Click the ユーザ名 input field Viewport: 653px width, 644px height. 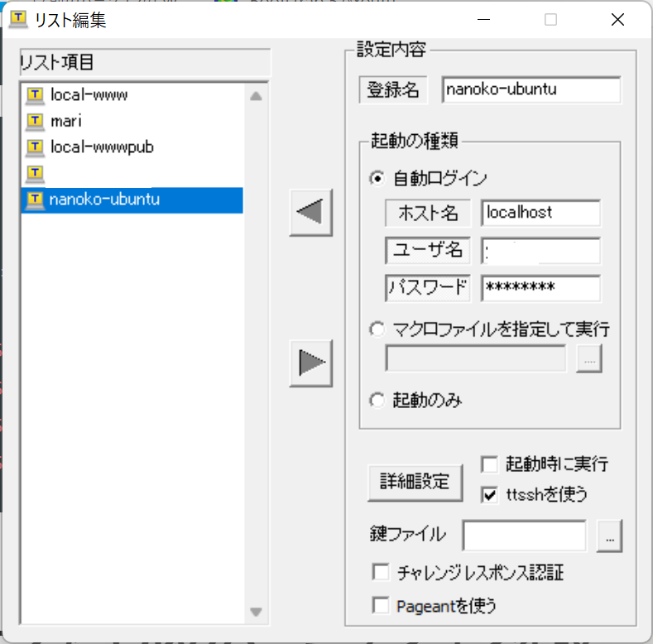540,251
